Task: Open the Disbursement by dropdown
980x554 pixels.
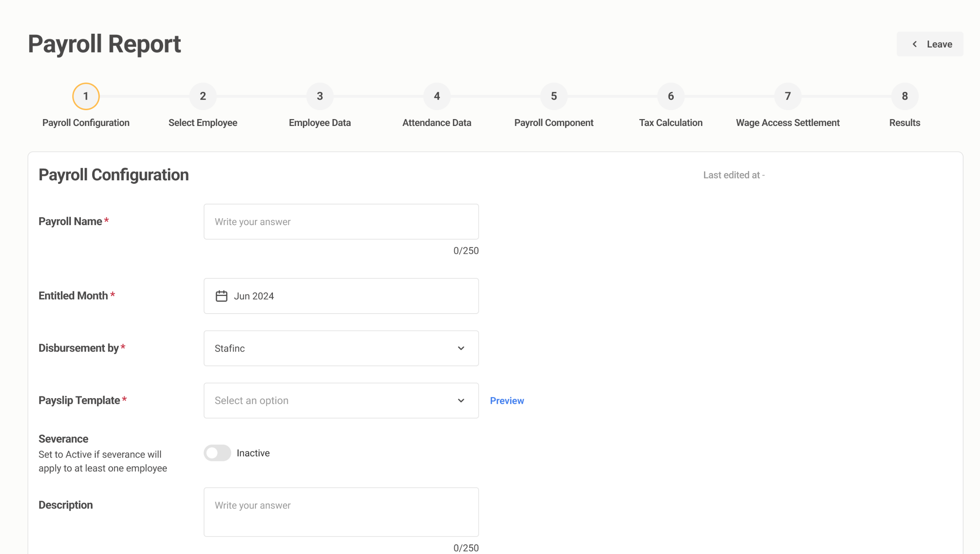Action: [x=341, y=348]
